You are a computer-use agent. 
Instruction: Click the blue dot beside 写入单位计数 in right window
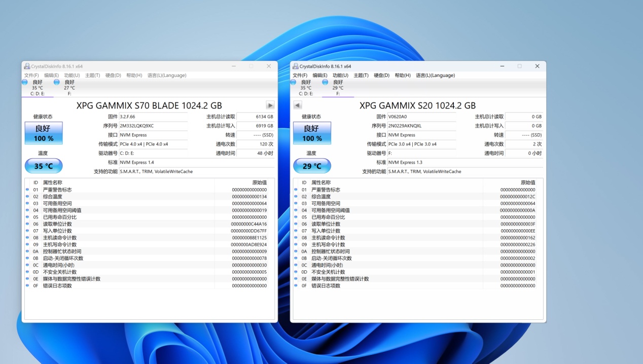point(295,231)
